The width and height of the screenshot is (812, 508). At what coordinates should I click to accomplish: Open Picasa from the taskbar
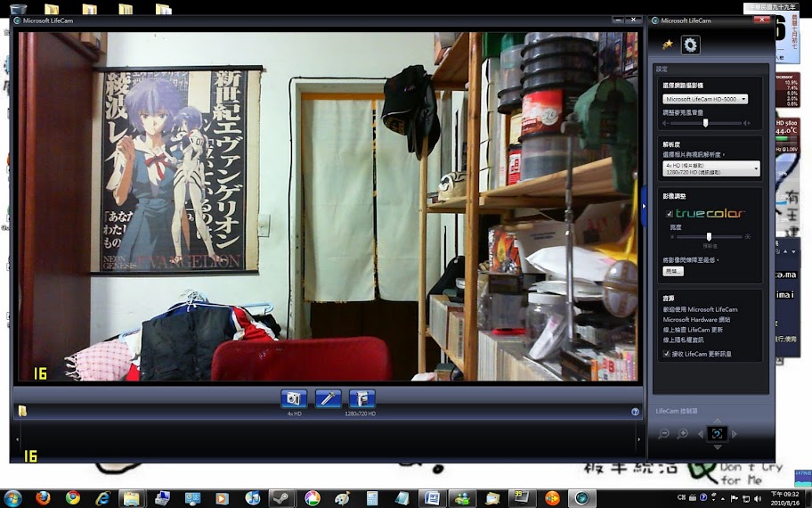click(313, 498)
